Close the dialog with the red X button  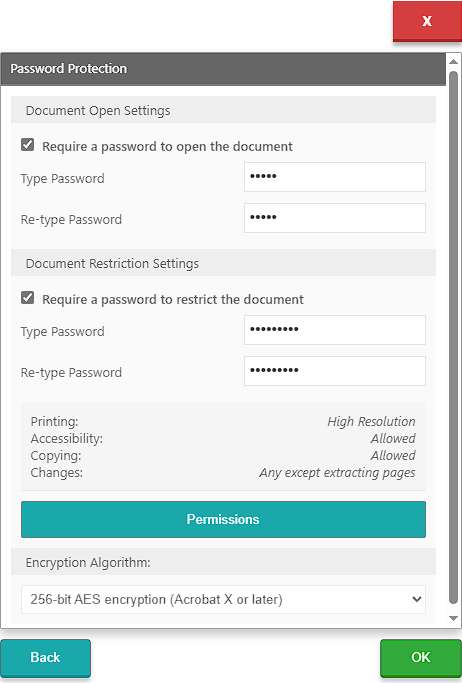pos(427,20)
